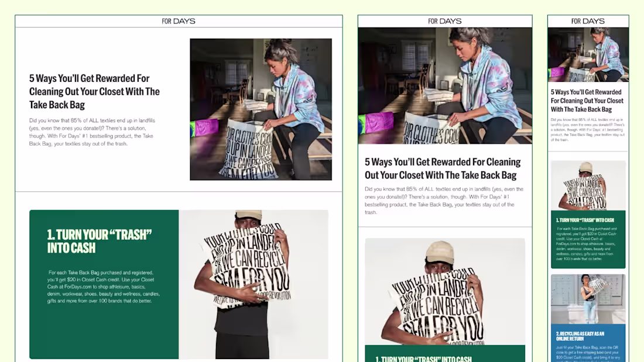The height and width of the screenshot is (362, 644).
Task: Open the desktop hero photo of the woman packing the bag
Action: [261, 109]
